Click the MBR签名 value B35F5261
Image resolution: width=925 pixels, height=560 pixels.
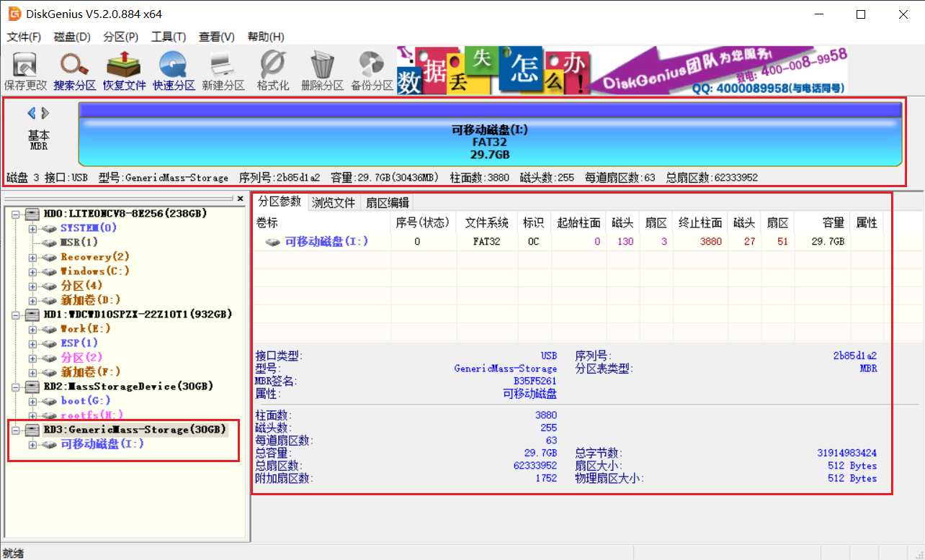tap(535, 381)
